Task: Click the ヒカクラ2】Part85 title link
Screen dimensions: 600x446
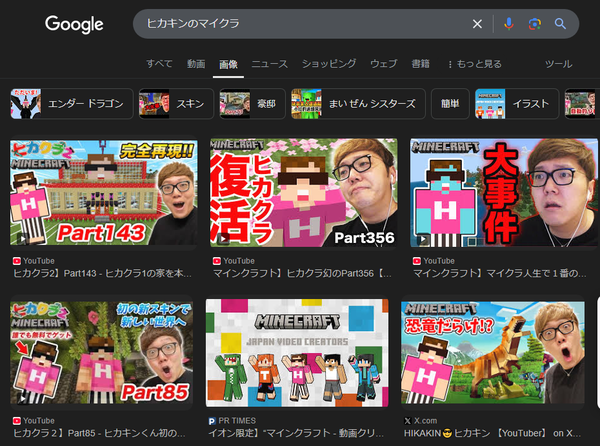Action: coord(99,433)
